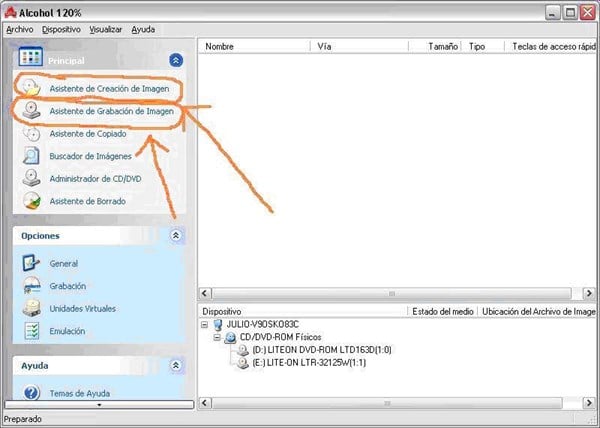
Task: Open the Archivo menu
Action: [x=20, y=29]
